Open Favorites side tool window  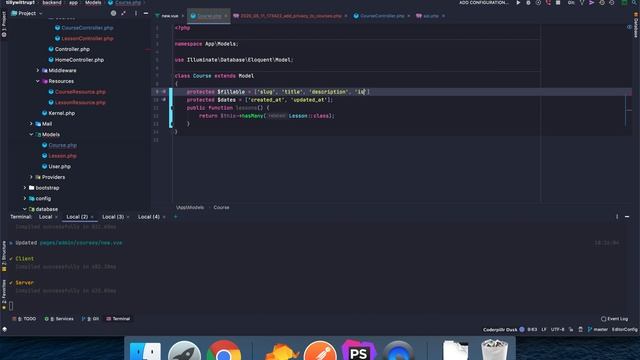4,294
